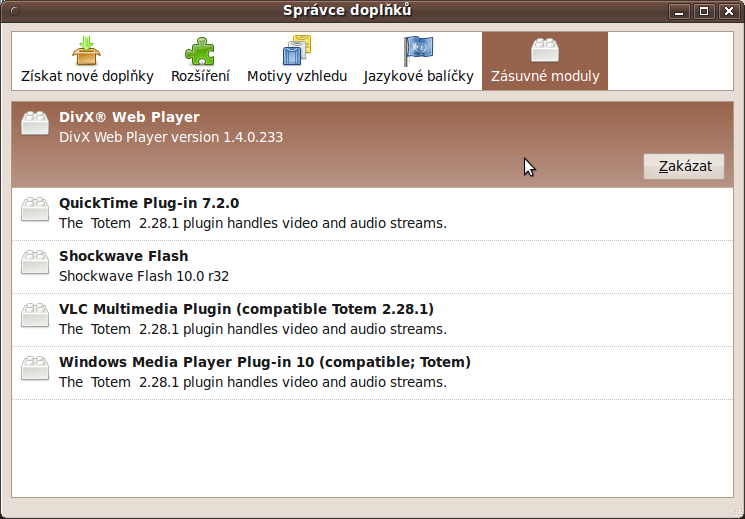Minimize the Správce doplňků window

[679, 11]
